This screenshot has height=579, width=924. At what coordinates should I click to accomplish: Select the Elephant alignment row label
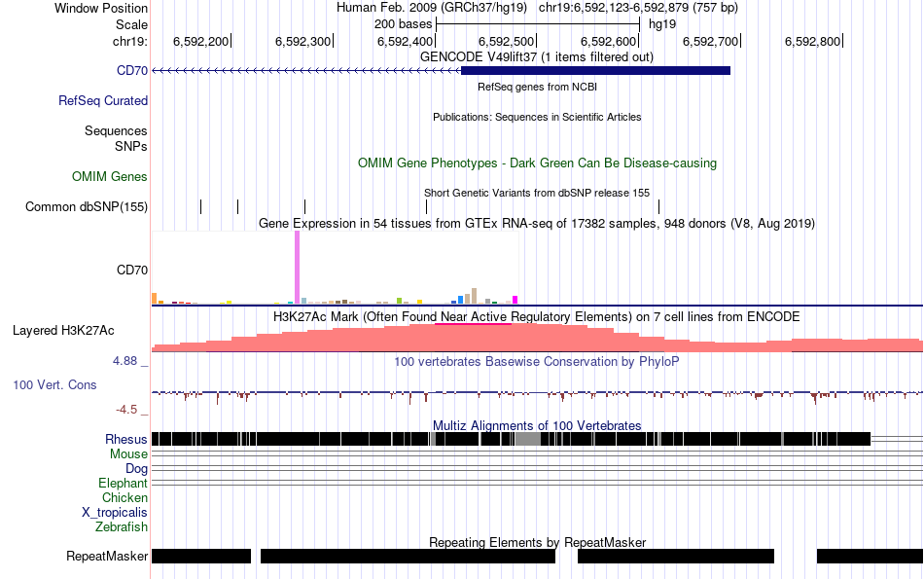(x=123, y=484)
